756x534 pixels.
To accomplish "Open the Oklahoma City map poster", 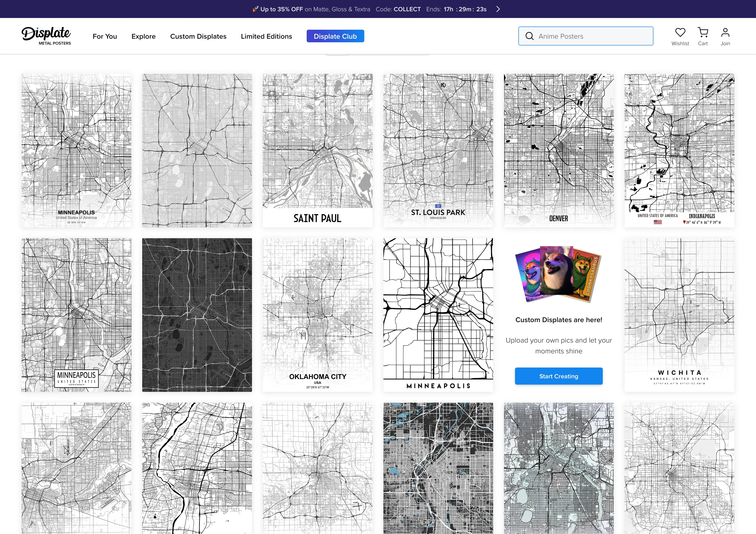I will [x=317, y=315].
